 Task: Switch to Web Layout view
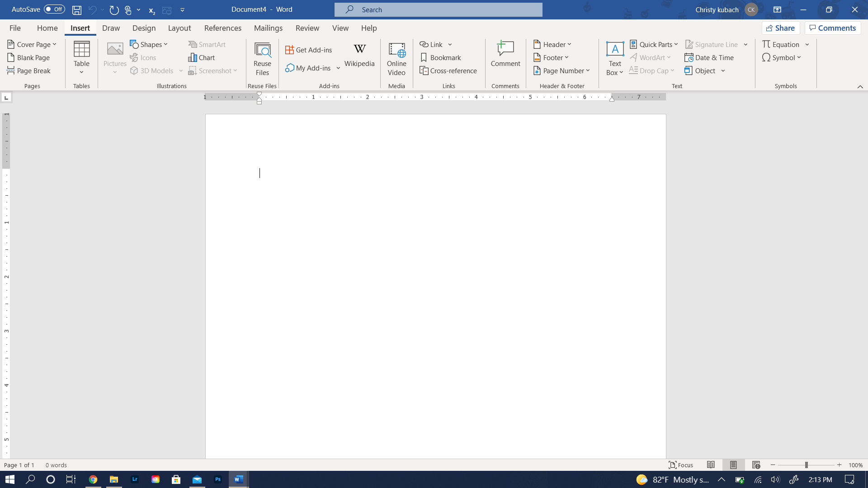pyautogui.click(x=756, y=465)
